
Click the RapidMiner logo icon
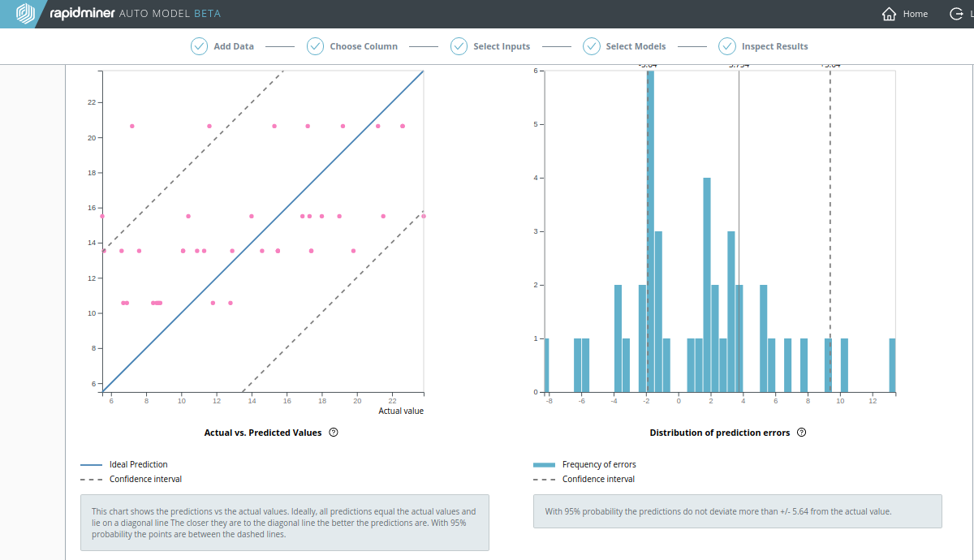pos(26,14)
